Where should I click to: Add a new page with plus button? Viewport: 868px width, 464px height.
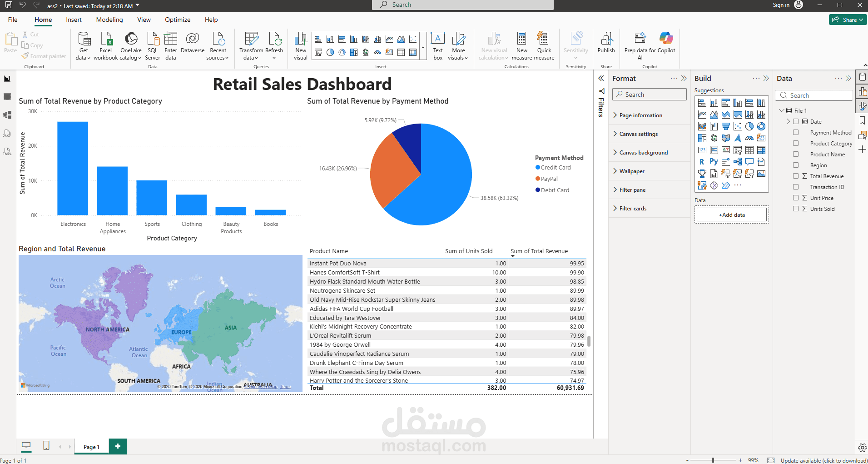118,446
